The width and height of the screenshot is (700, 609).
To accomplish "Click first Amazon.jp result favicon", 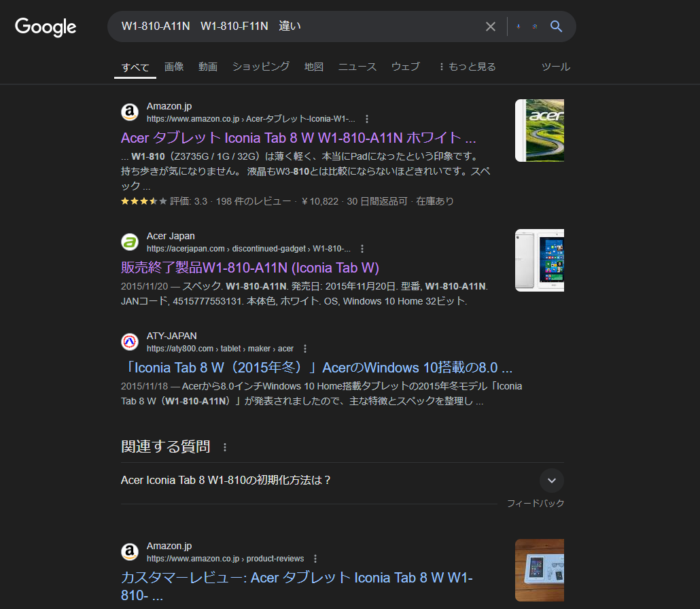I will tap(130, 112).
